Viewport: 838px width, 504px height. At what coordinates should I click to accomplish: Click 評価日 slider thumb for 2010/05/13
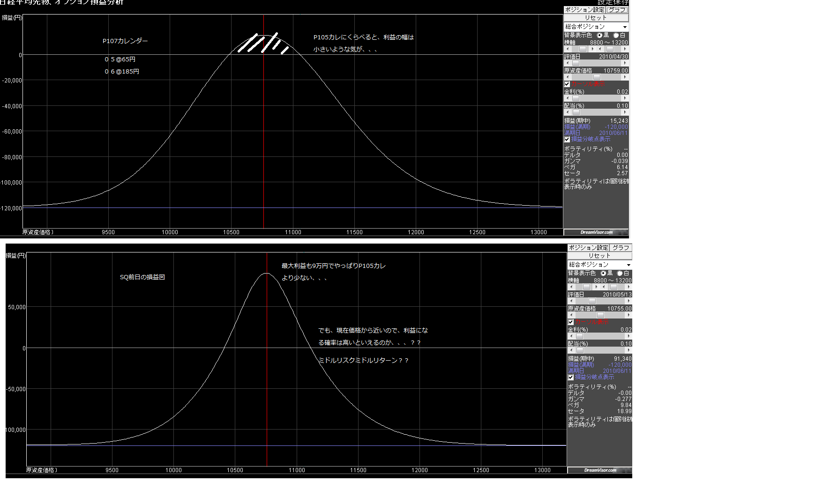592,301
